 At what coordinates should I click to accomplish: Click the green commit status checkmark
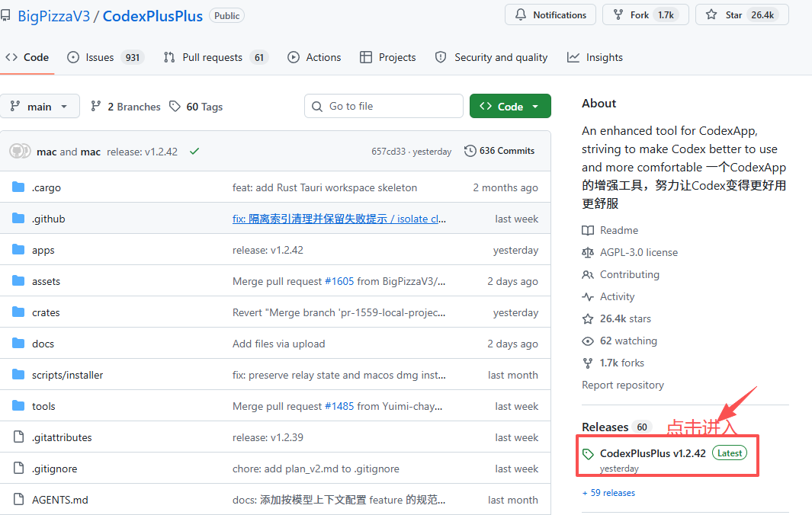click(x=194, y=151)
